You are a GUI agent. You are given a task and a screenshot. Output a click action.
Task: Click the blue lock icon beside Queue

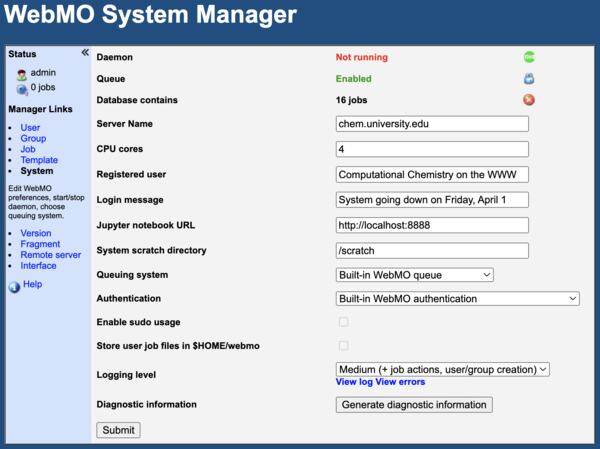[529, 79]
